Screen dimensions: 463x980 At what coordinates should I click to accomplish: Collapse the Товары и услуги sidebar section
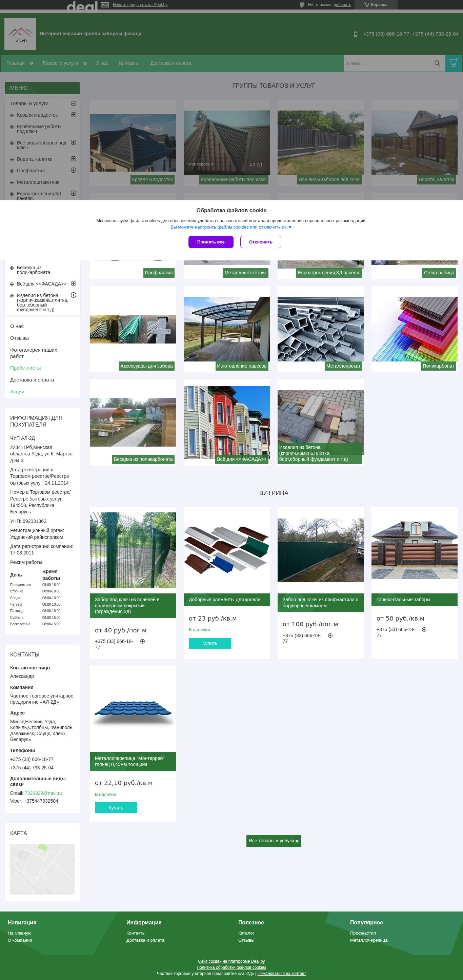(73, 103)
